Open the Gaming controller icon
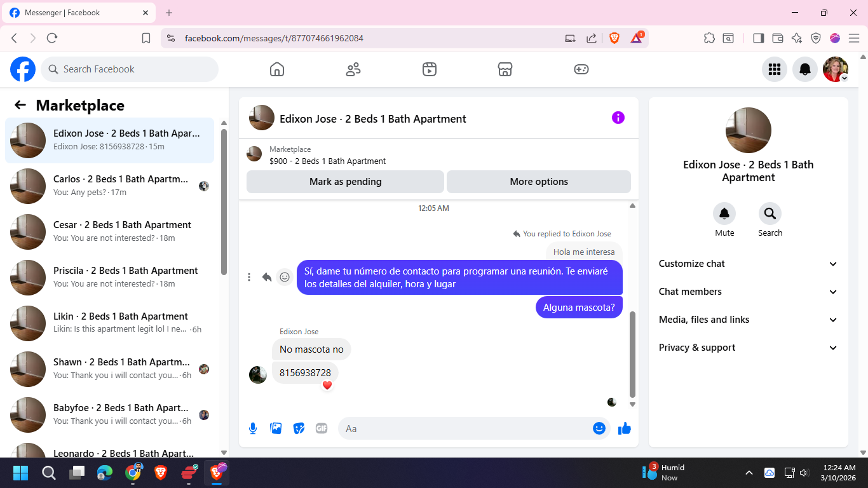The height and width of the screenshot is (488, 868). 581,69
